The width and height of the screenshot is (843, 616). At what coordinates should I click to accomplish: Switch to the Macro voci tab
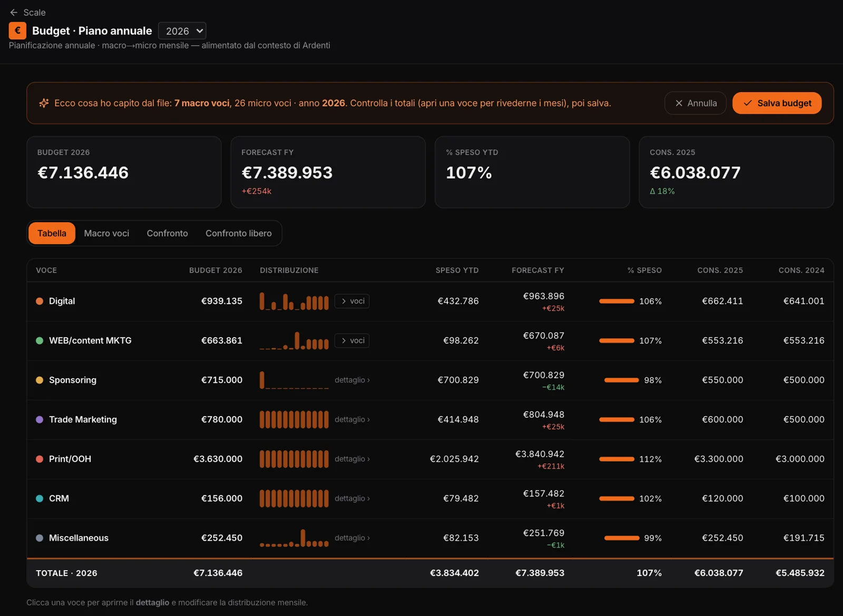(106, 233)
